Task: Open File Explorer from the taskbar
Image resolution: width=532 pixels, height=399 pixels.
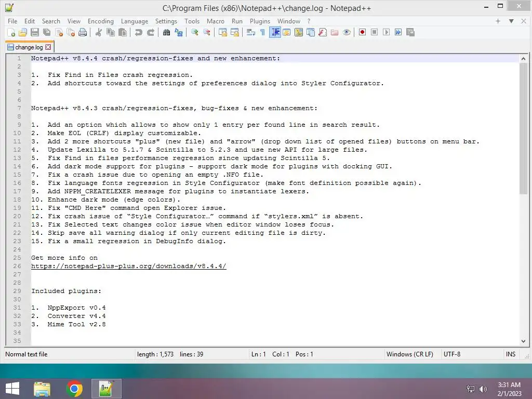Action: point(42,389)
